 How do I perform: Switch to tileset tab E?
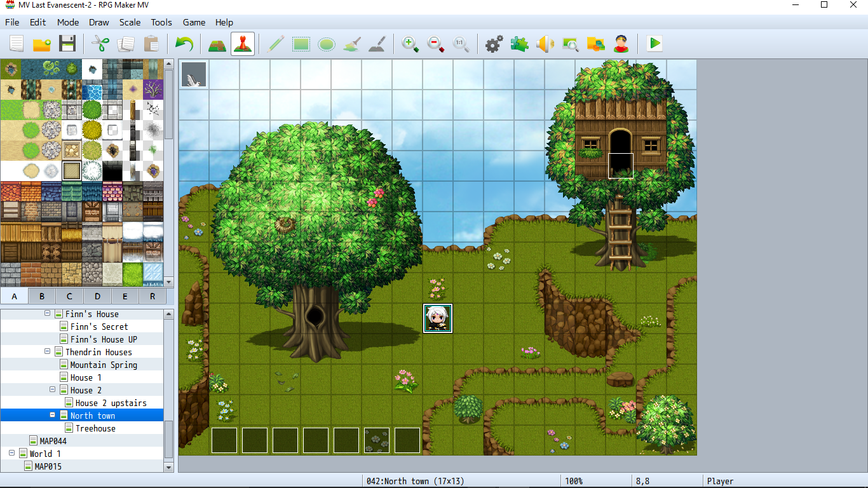125,296
